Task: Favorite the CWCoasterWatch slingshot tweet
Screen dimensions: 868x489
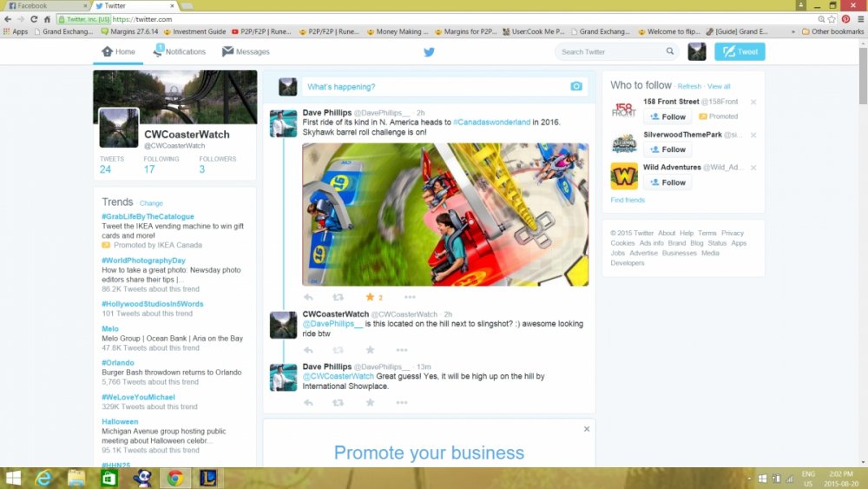Action: coord(370,350)
